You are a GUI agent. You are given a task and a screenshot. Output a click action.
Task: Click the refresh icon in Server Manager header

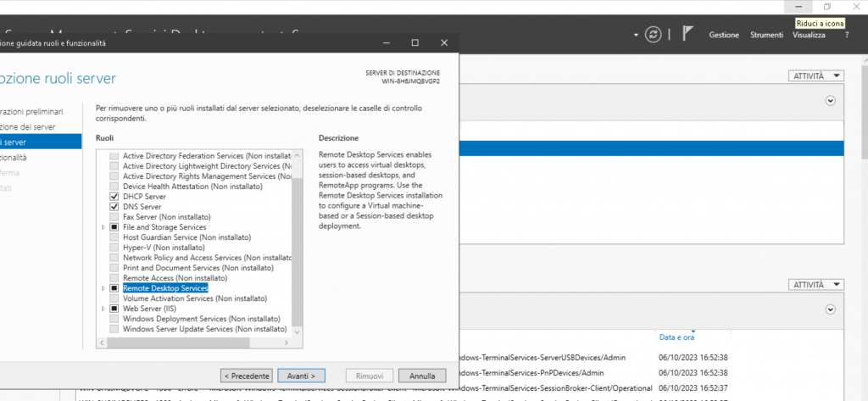tap(653, 35)
